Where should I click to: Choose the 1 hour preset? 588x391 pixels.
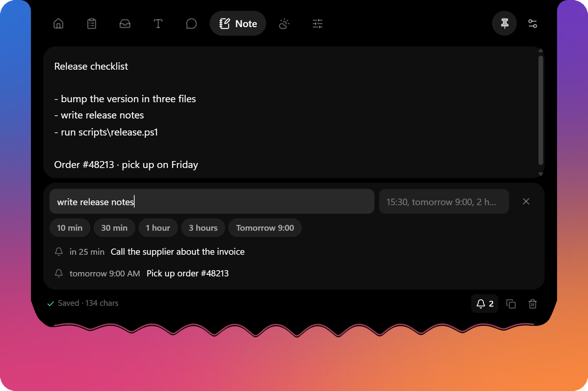[158, 228]
